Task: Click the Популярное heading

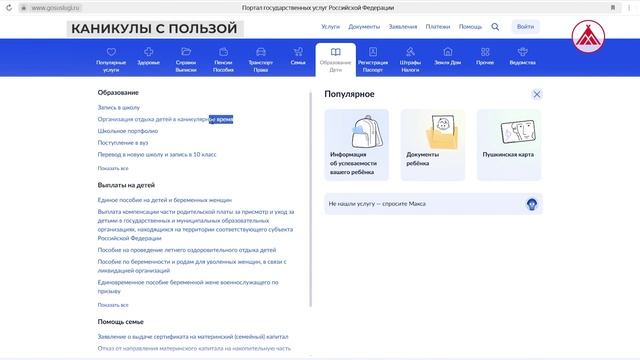Action: [349, 94]
